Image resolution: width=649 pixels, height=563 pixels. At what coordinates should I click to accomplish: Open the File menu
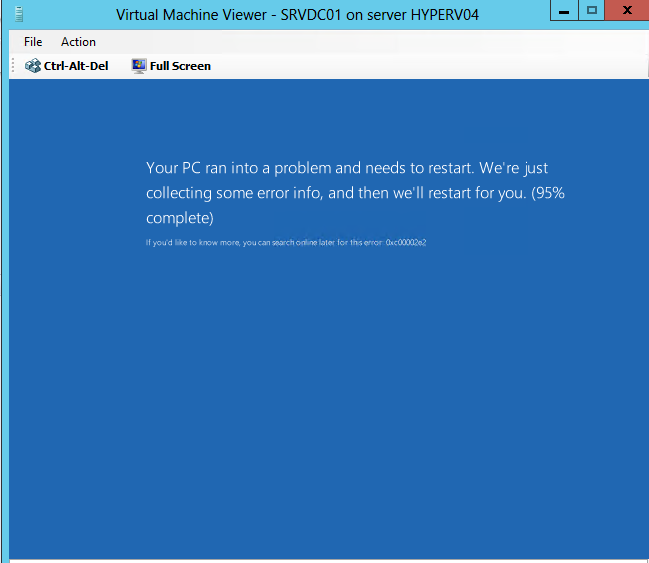33,42
